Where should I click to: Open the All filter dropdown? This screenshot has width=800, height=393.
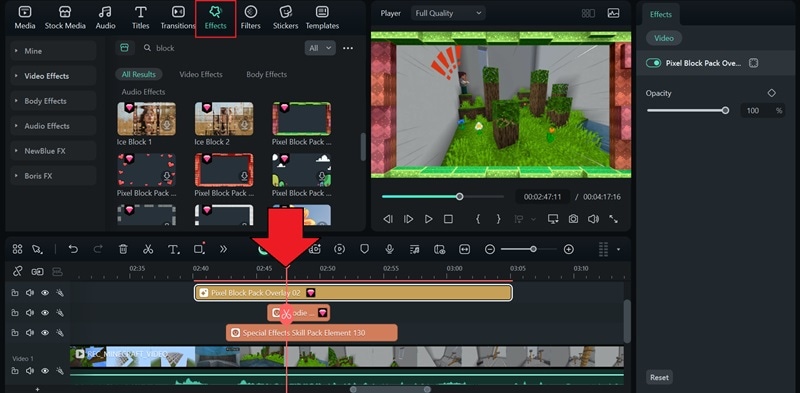(x=320, y=48)
